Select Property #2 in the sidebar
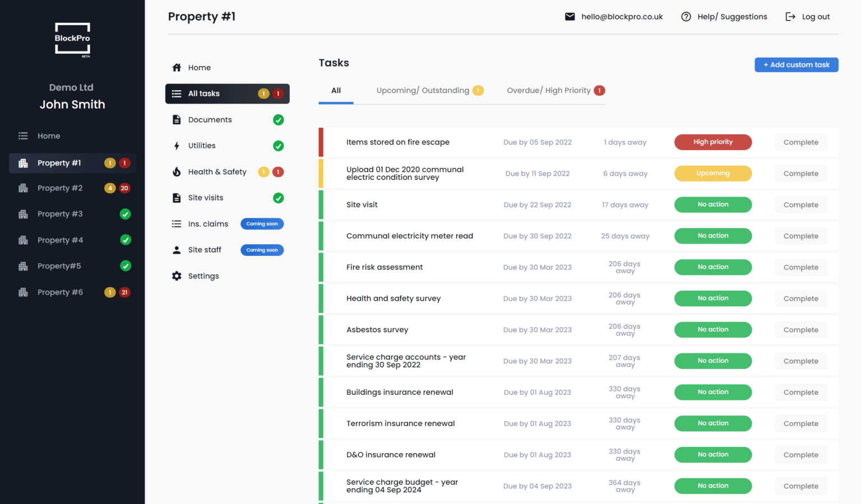This screenshot has height=504, width=861. click(59, 188)
